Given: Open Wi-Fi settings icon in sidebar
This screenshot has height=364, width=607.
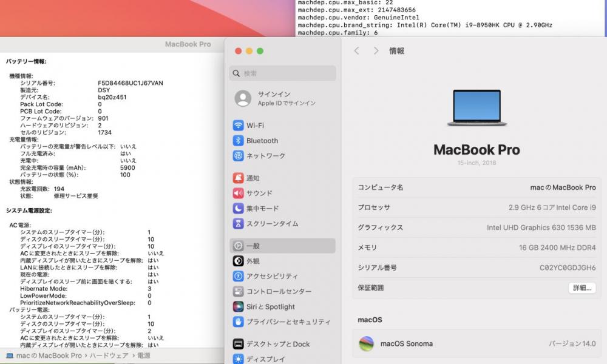Looking at the screenshot, I should [x=238, y=126].
